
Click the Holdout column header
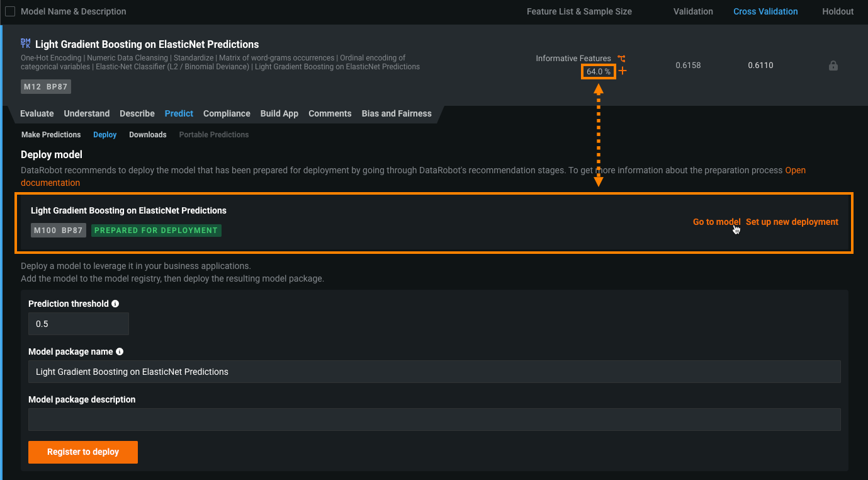coord(837,11)
